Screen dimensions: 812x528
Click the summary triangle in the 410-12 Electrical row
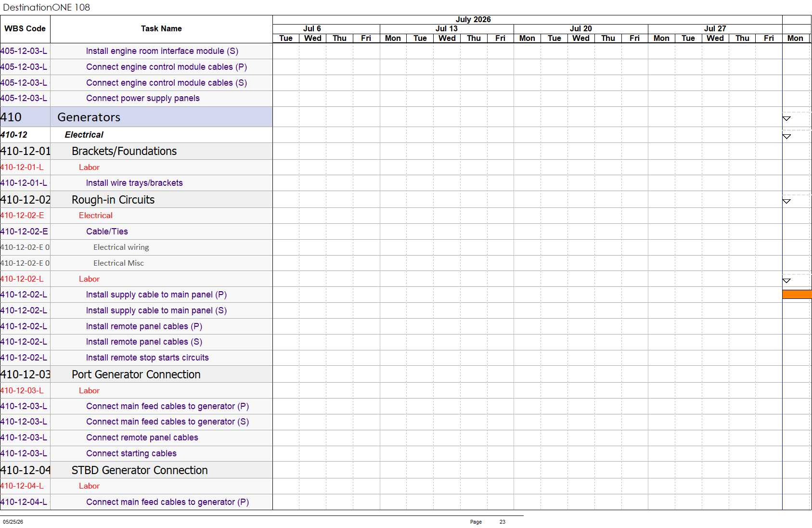pos(786,137)
